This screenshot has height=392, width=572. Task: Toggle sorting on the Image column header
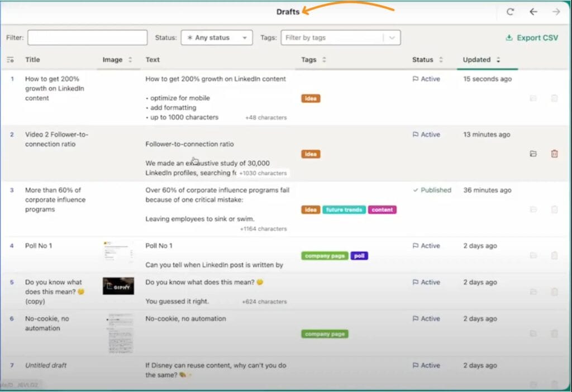130,60
